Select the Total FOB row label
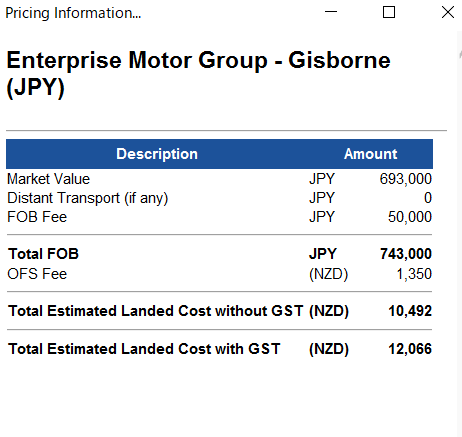This screenshot has height=437, width=462. tap(43, 254)
